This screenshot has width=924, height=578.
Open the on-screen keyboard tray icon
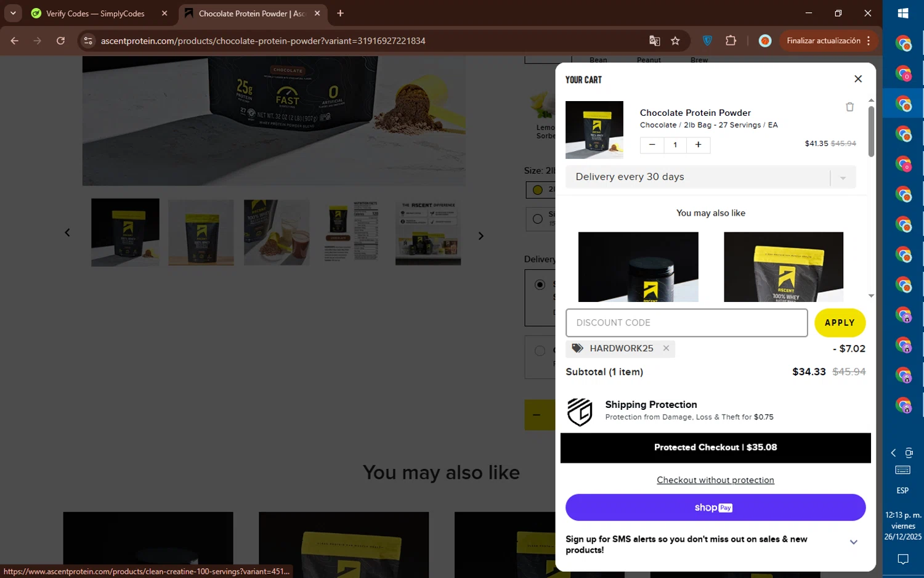coord(903,470)
